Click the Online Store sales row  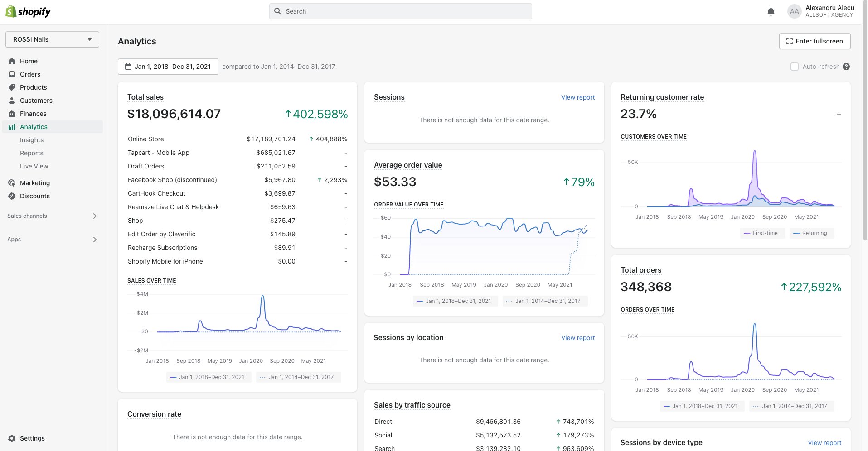tap(238, 139)
